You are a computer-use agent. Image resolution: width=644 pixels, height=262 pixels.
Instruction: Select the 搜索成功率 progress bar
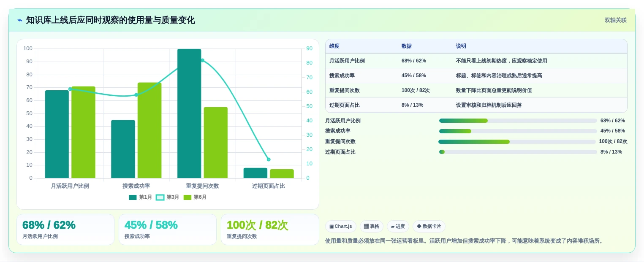tap(518, 131)
